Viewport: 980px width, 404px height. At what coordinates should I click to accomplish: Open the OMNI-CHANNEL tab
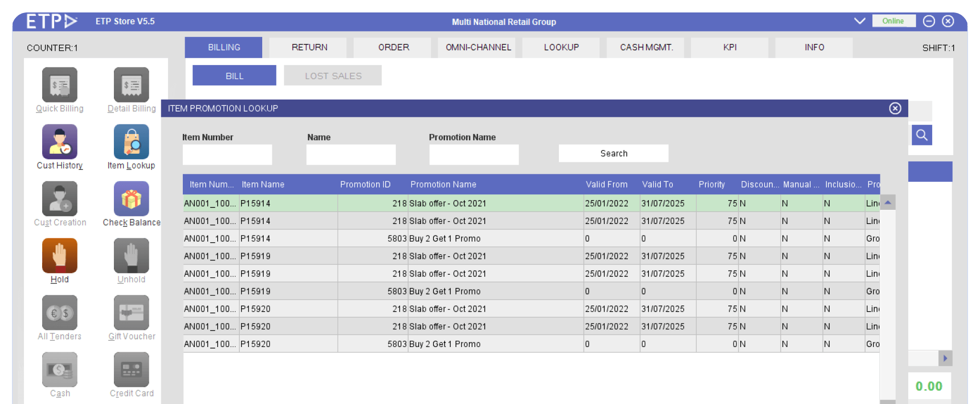(x=478, y=47)
